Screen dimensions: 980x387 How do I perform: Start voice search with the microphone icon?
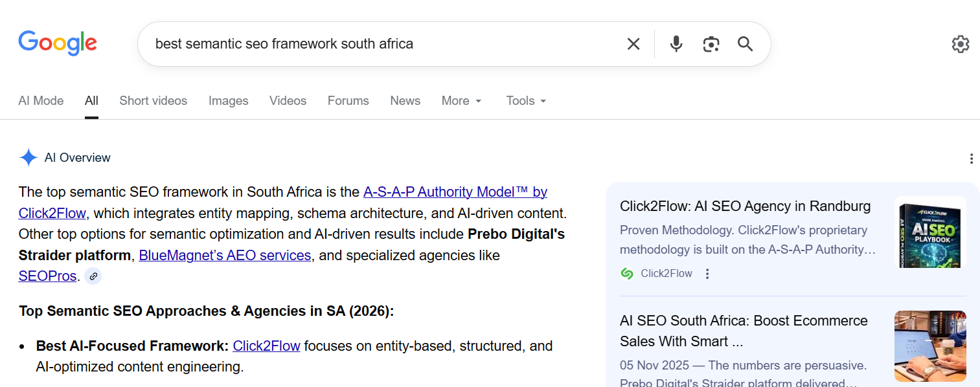[x=676, y=44]
